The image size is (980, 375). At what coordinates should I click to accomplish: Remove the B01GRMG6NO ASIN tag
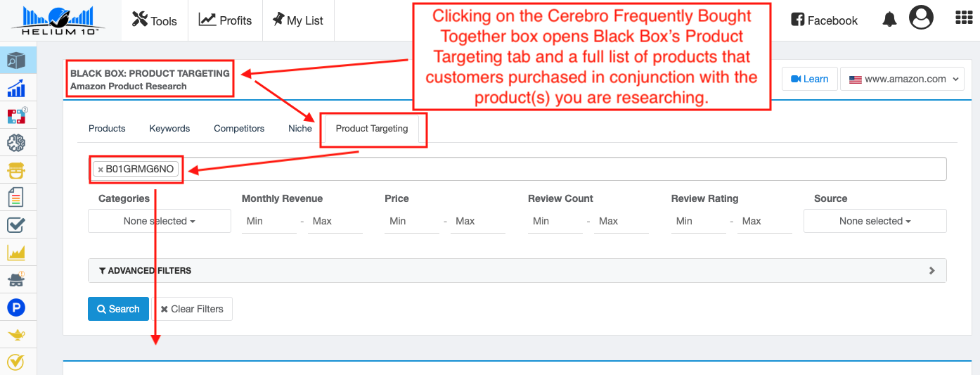pos(101,170)
